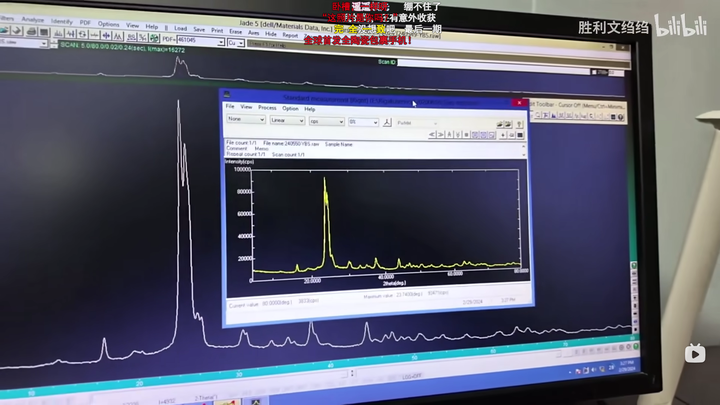
Task: Expand the Cu anode dropdown
Action: coord(236,43)
